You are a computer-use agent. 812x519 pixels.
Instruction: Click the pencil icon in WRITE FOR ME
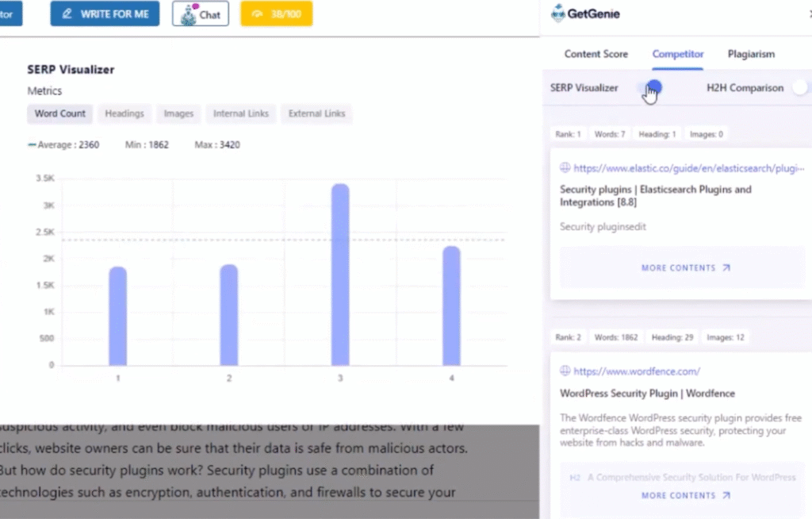[67, 14]
